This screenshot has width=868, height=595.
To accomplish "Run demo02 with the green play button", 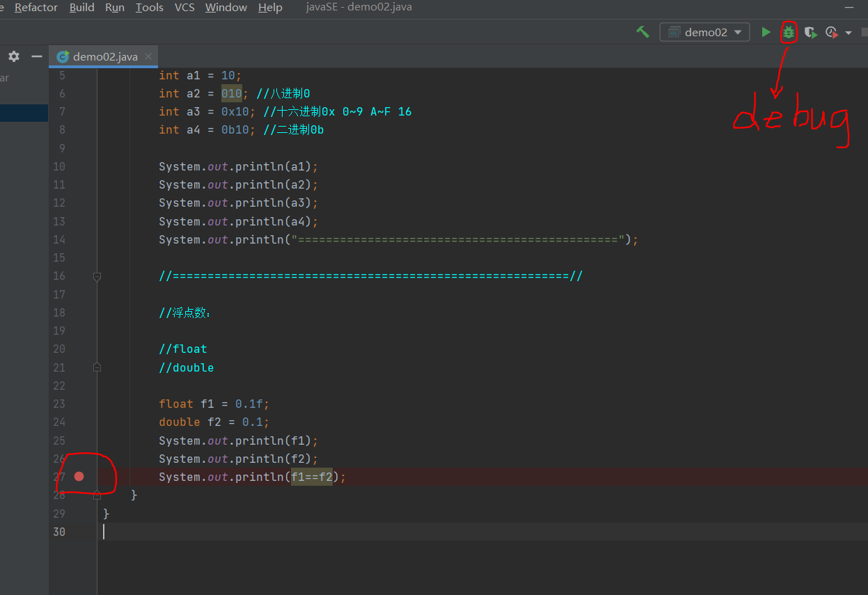I will click(x=766, y=32).
